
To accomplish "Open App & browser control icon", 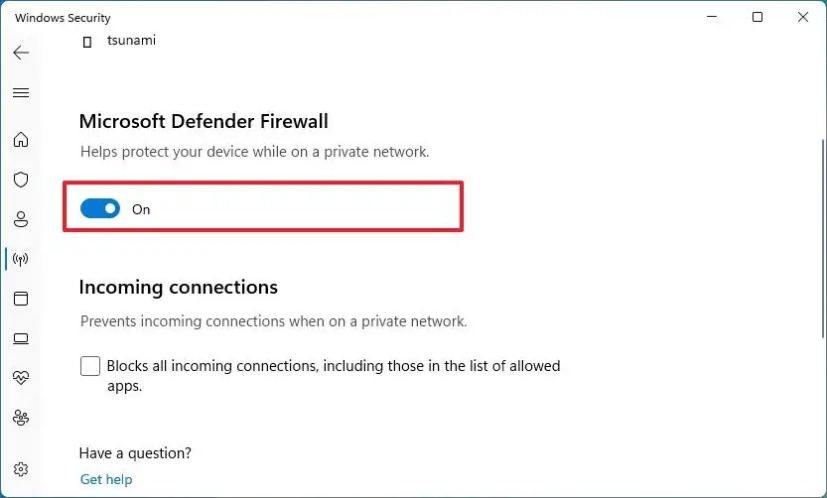I will pyautogui.click(x=21, y=299).
